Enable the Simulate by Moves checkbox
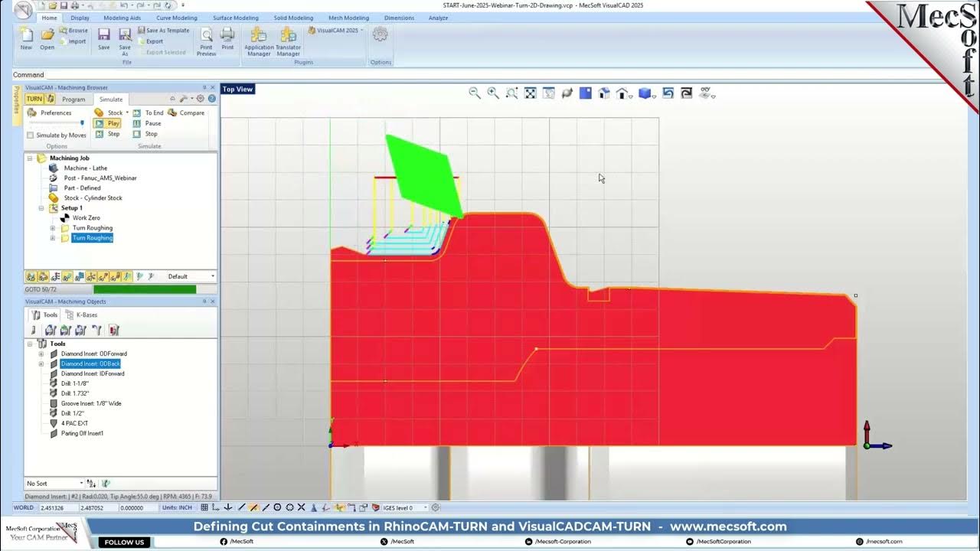Screen dimensions: 980x551 click(x=30, y=135)
